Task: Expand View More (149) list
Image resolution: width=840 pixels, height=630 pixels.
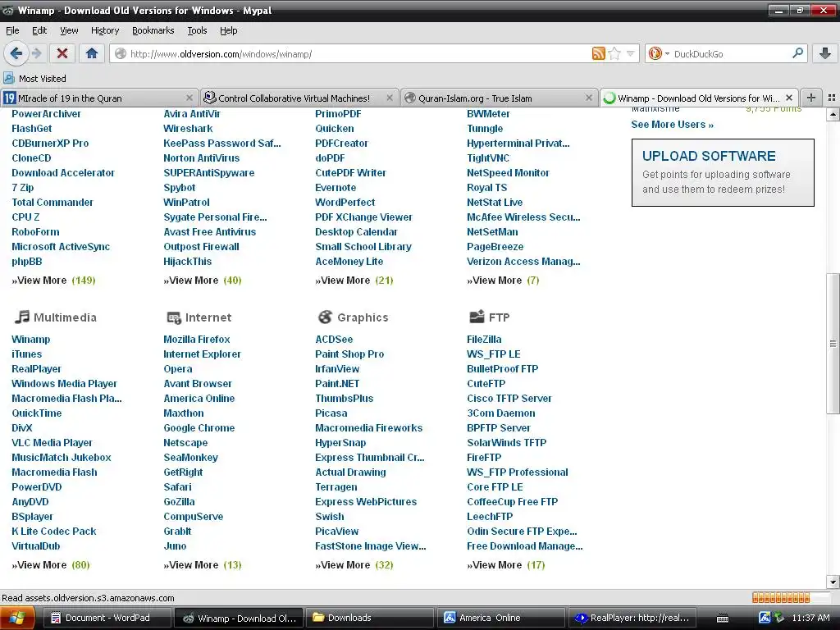Action: 53,281
